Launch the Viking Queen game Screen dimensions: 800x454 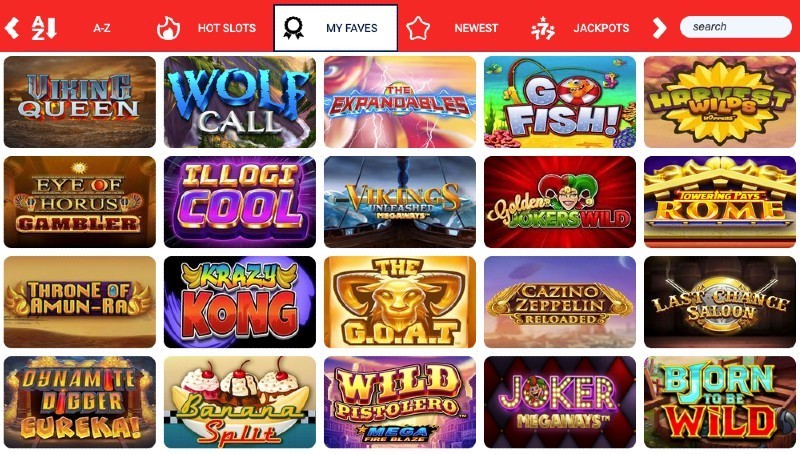80,102
